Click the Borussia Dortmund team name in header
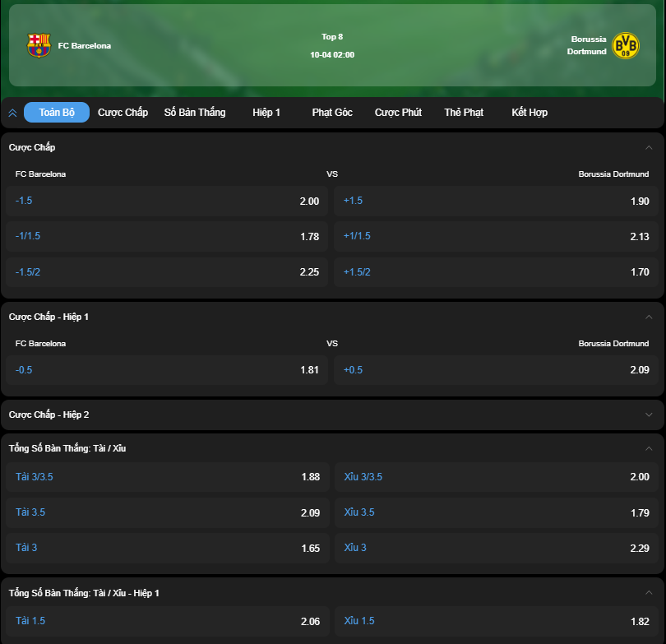 click(x=586, y=45)
